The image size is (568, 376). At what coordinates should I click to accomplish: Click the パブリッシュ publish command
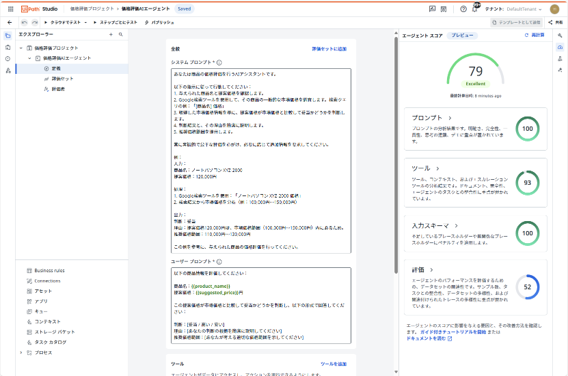[x=159, y=22]
